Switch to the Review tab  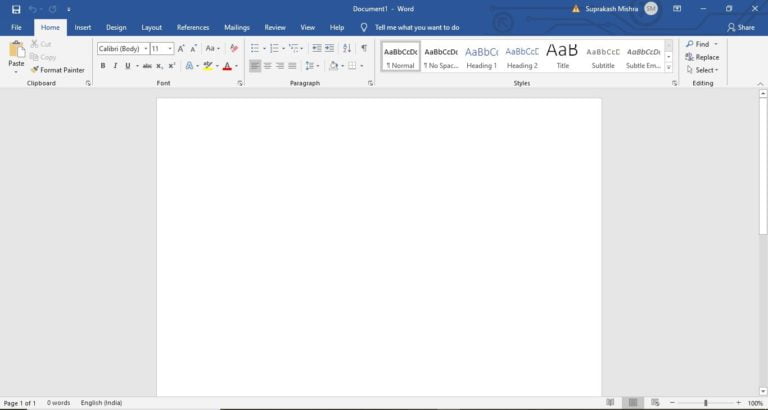coord(275,27)
